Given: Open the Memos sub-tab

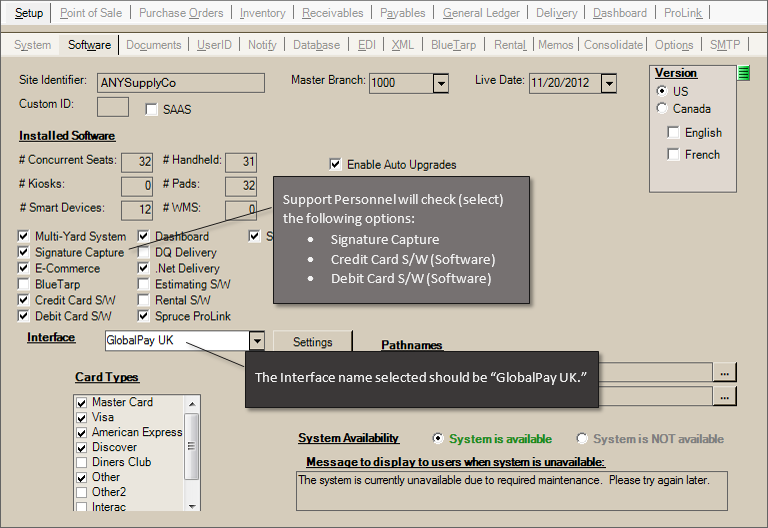Looking at the screenshot, I should pos(555,45).
